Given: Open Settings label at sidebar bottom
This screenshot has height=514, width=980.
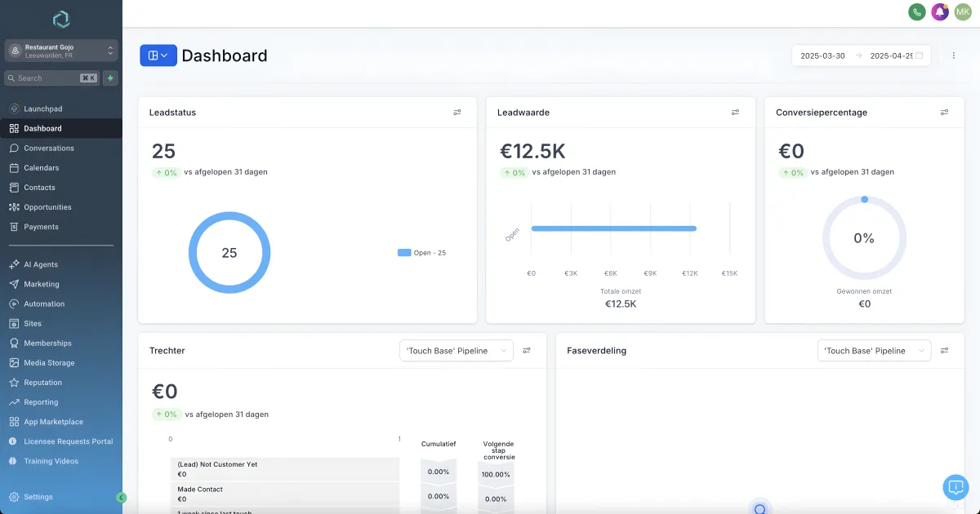Looking at the screenshot, I should coord(38,497).
